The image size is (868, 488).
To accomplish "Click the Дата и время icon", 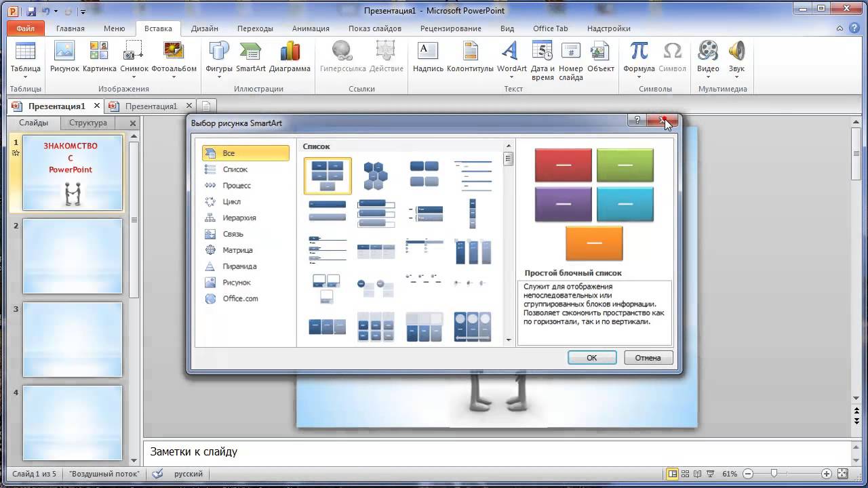I will point(542,52).
